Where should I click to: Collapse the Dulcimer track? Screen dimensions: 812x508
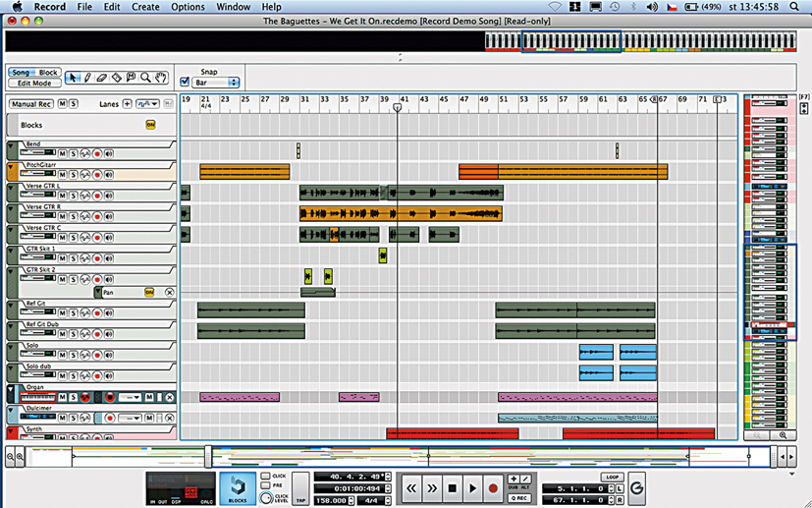[x=11, y=411]
